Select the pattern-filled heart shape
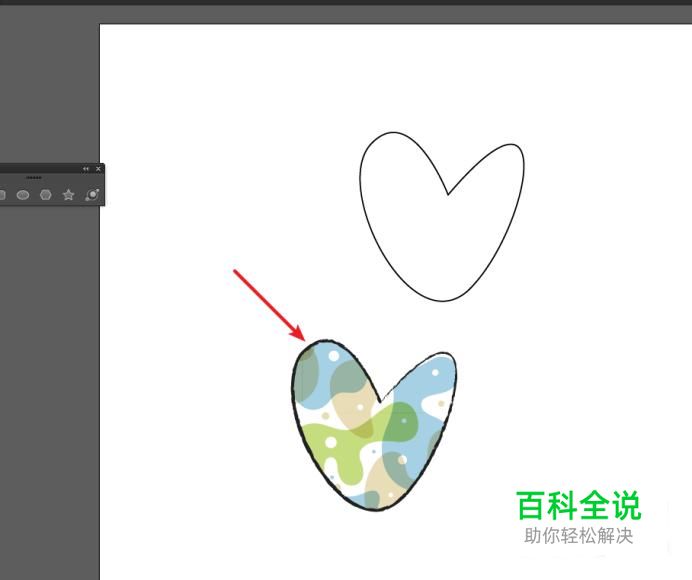This screenshot has width=692, height=580. [x=374, y=426]
